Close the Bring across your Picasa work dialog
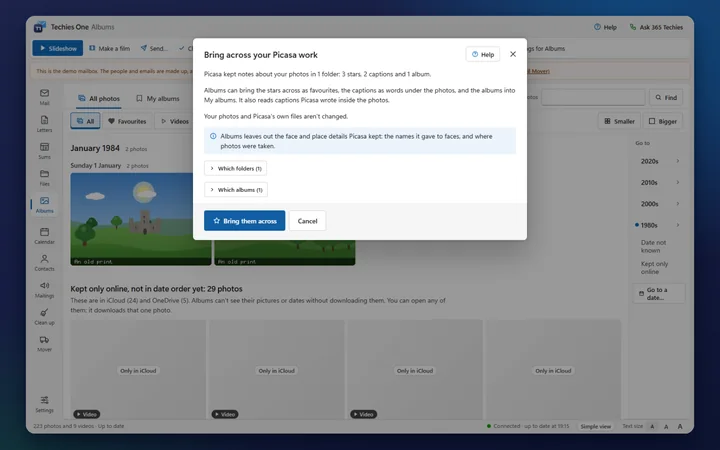The width and height of the screenshot is (720, 450). pos(513,54)
